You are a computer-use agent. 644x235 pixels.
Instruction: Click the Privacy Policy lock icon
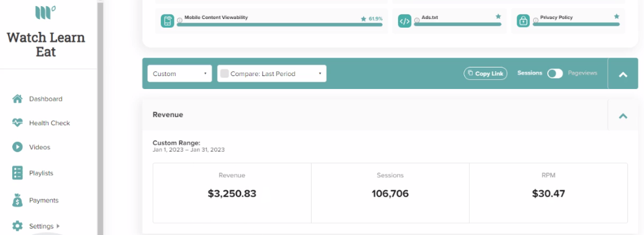point(523,21)
